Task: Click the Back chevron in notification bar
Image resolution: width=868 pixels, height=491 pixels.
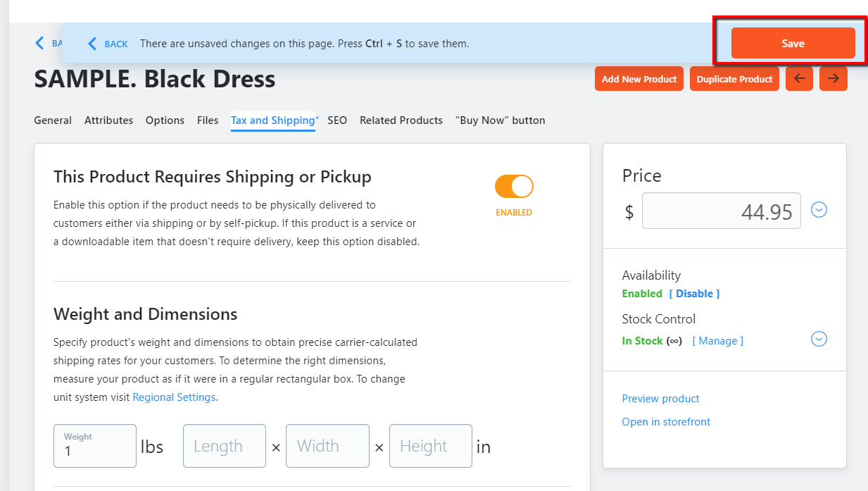Action: [92, 44]
